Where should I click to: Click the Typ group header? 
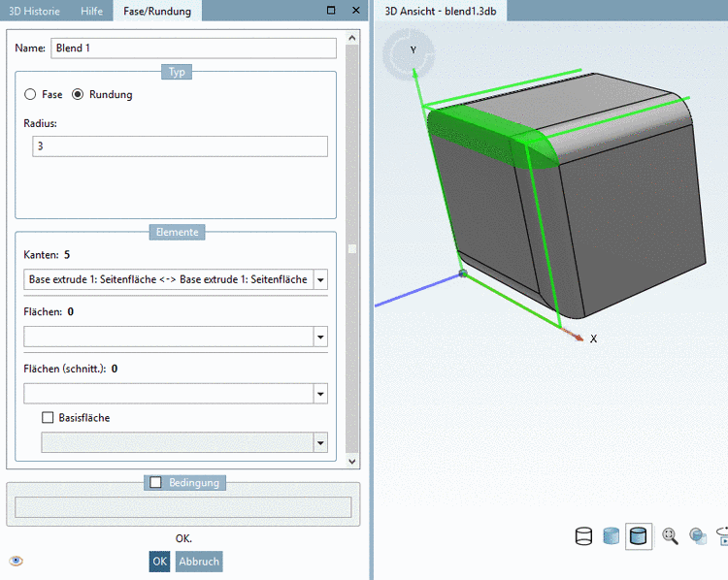(177, 72)
